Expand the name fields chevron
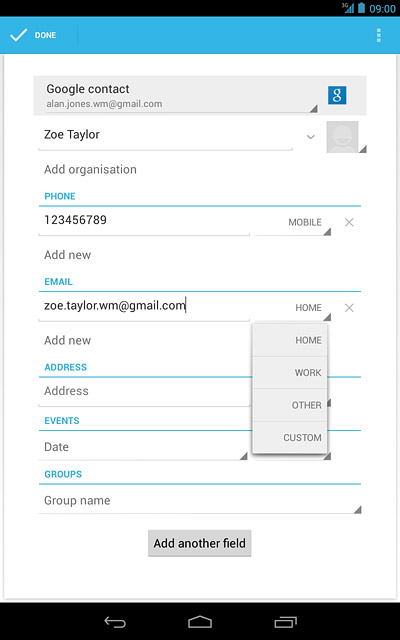Screen dimensions: 400x640 tap(311, 137)
